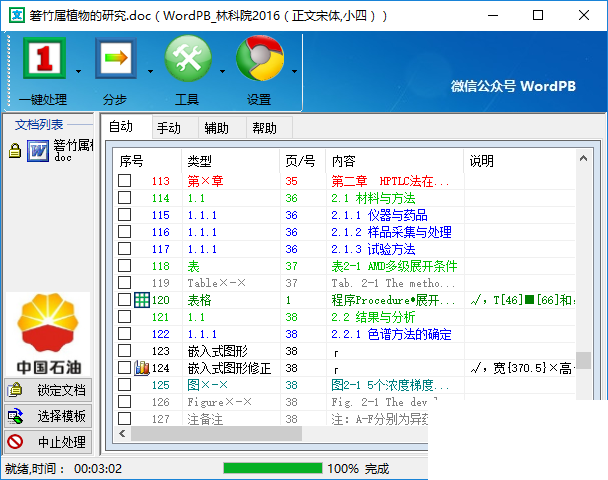Screen dimensions: 608x480
Task: Select the row 2.2 结果与分析
Action: [x=345, y=317]
